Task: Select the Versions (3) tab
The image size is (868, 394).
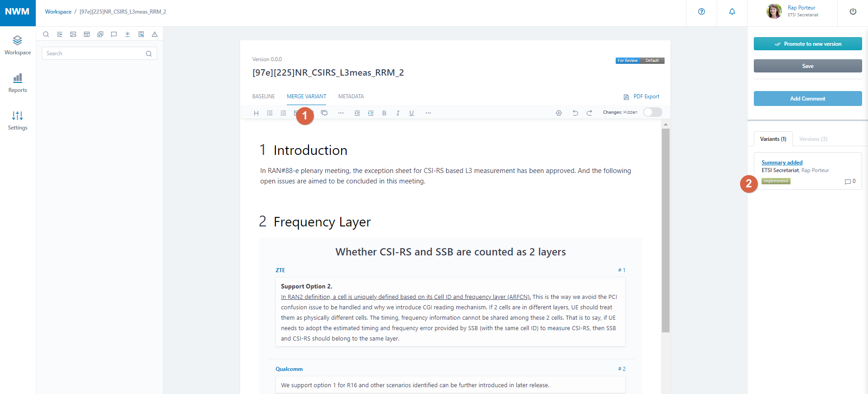Action: (813, 139)
